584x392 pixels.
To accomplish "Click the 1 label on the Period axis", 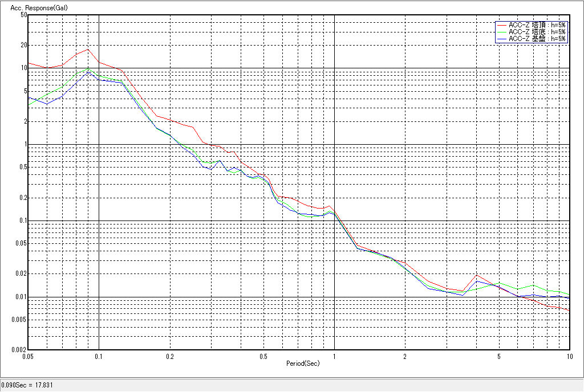I will [334, 357].
